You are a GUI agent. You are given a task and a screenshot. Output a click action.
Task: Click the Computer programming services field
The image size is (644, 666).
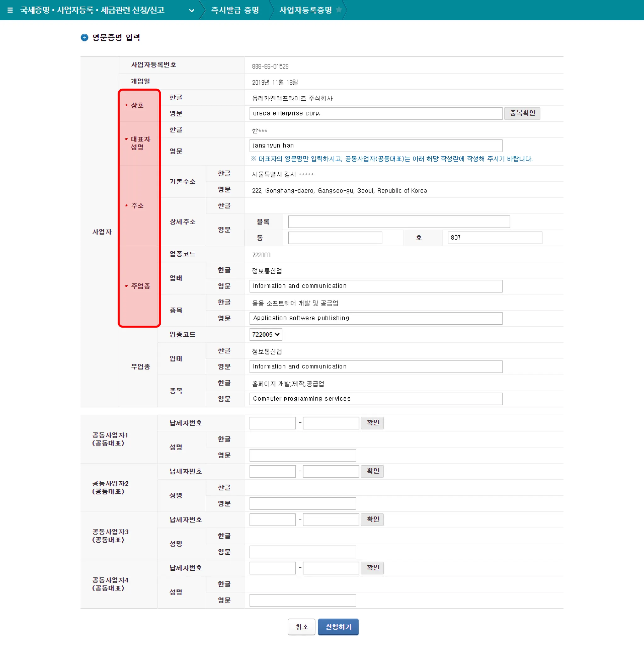(375, 399)
